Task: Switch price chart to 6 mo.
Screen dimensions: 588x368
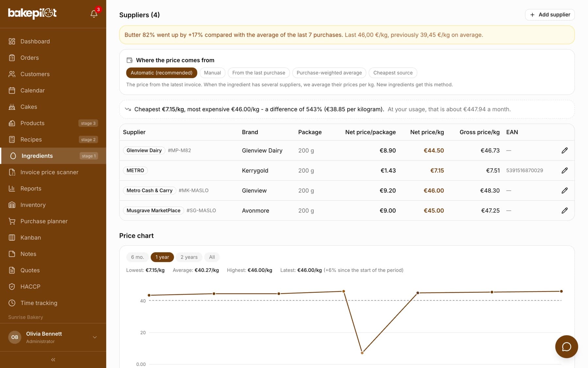Action: (x=138, y=257)
